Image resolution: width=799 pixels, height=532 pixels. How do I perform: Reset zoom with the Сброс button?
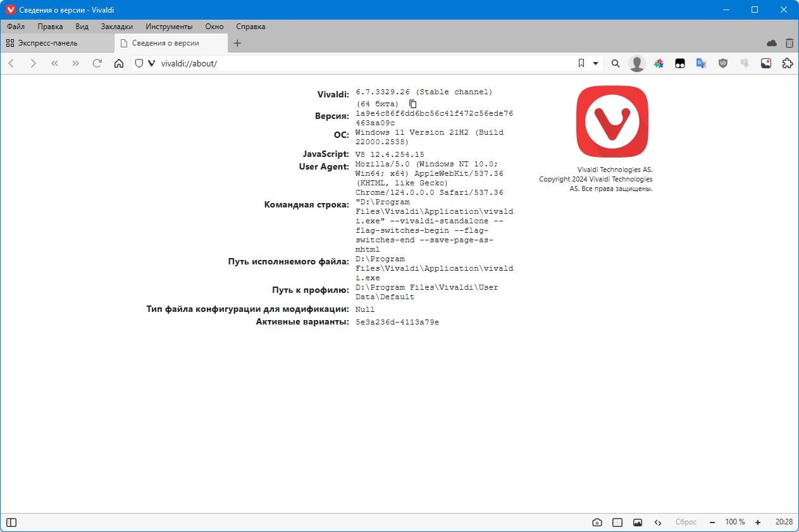coord(686,523)
